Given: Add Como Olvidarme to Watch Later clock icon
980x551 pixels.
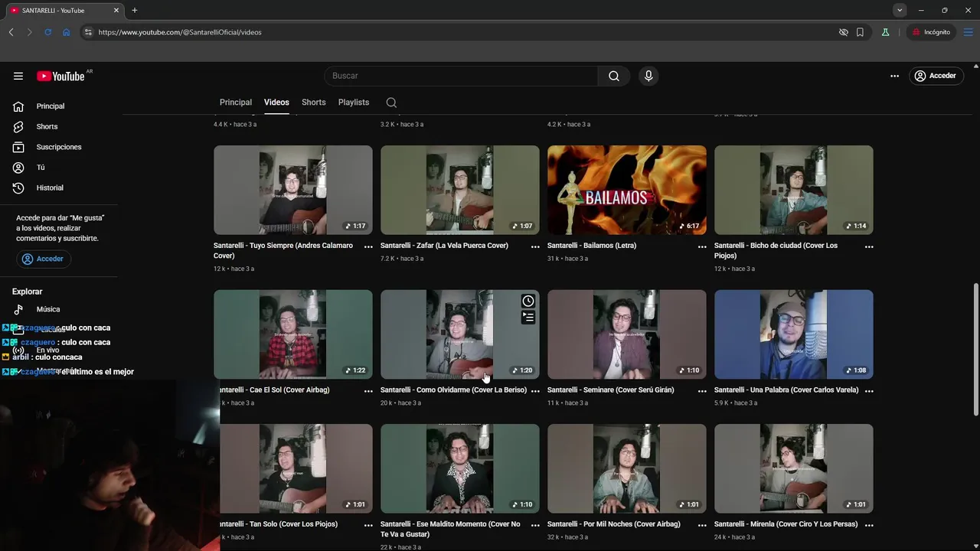Looking at the screenshot, I should pyautogui.click(x=528, y=301).
